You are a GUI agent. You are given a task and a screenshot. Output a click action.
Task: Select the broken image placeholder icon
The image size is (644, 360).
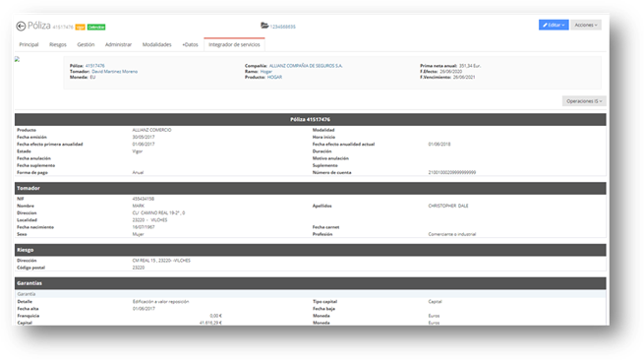17,59
